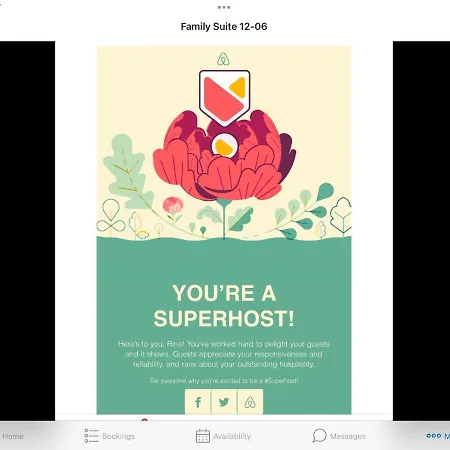Open the Bookings list icon

click(x=91, y=436)
